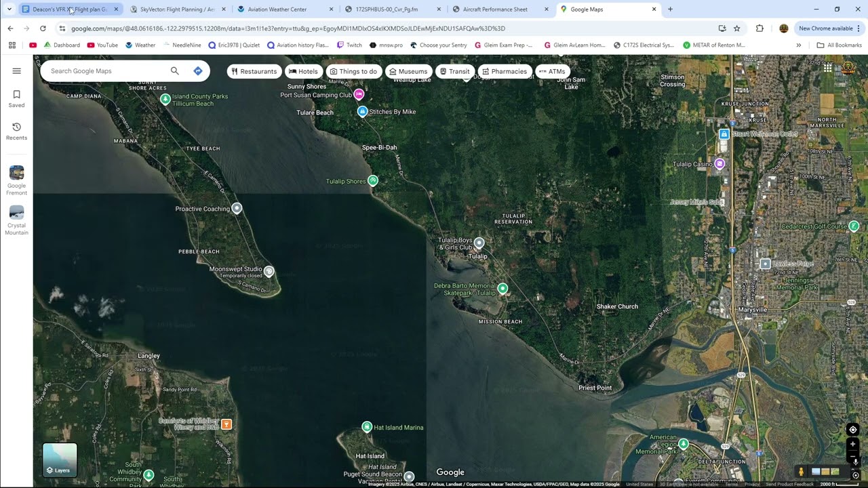Zoom out on the map
Screen dimensions: 868x488
pyautogui.click(x=852, y=457)
